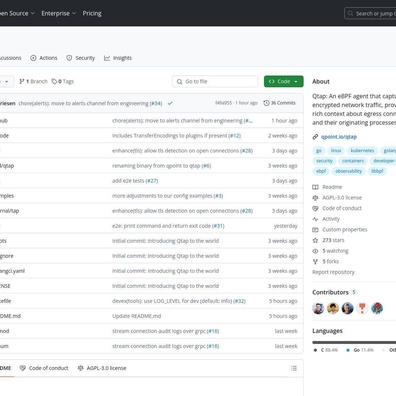This screenshot has width=396, height=396.
Task: Open pull request #6 link
Action: tap(206, 166)
